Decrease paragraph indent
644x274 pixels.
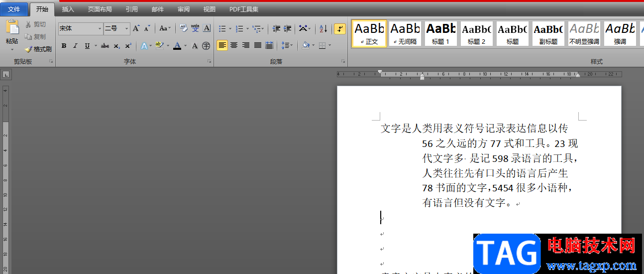tap(277, 28)
